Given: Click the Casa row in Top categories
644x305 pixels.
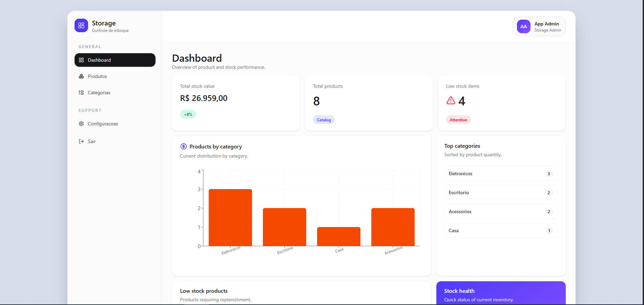Looking at the screenshot, I should [501, 230].
